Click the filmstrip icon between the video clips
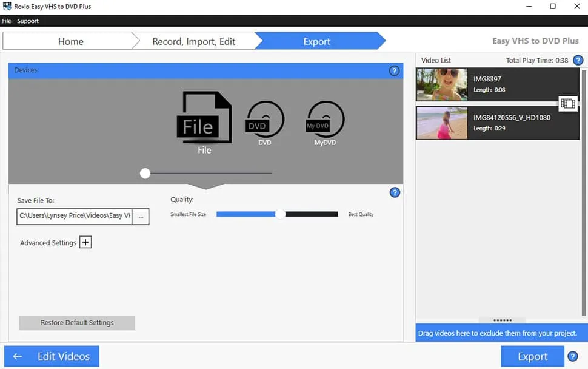Screen dimensions: 588x369 [568, 103]
